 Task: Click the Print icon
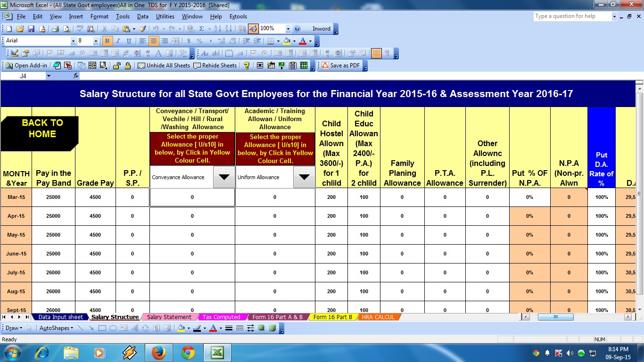pyautogui.click(x=55, y=29)
